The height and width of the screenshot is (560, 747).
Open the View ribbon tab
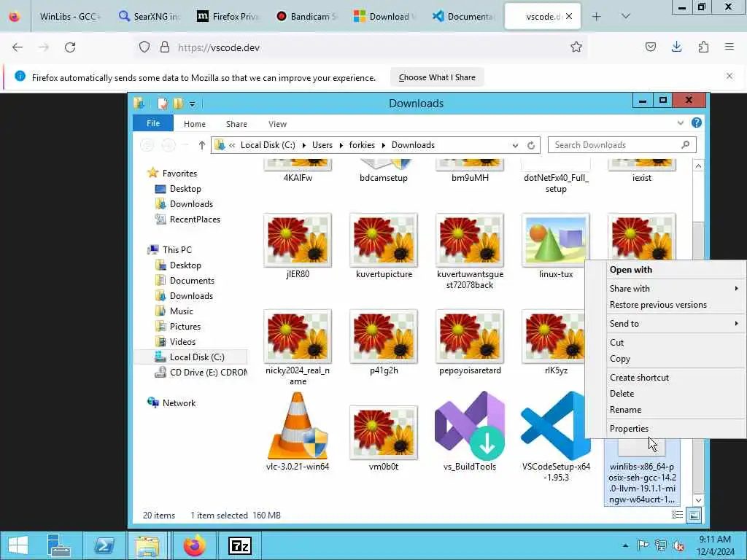[x=277, y=124]
